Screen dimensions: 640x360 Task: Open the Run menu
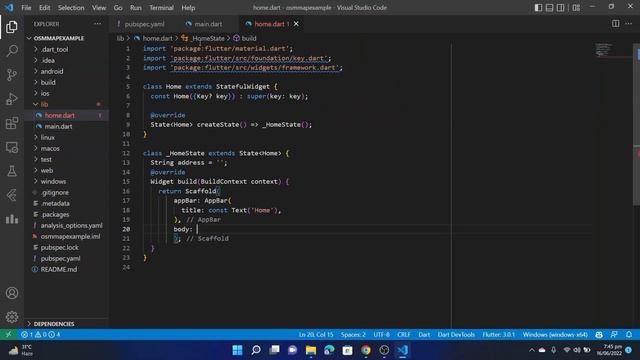(136, 7)
